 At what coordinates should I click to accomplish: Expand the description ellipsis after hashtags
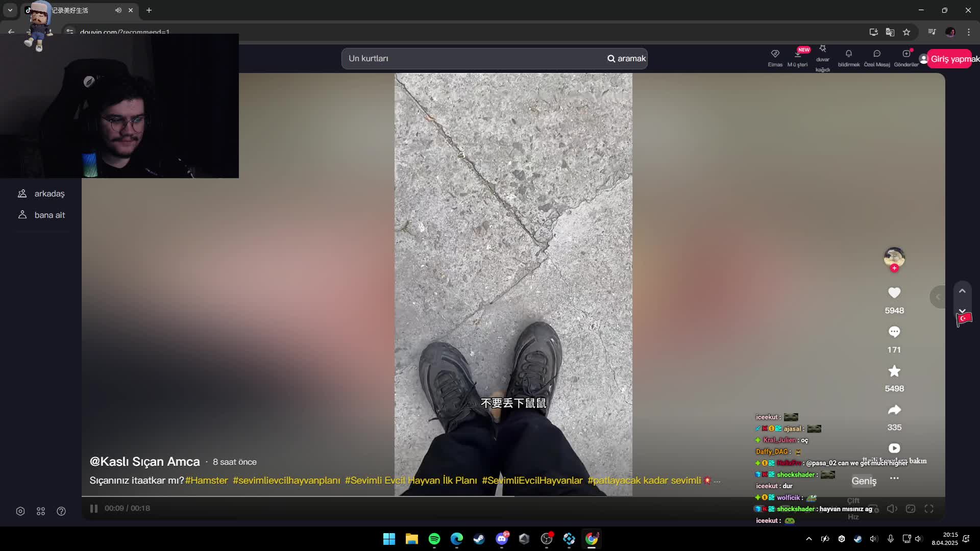pos(717,481)
